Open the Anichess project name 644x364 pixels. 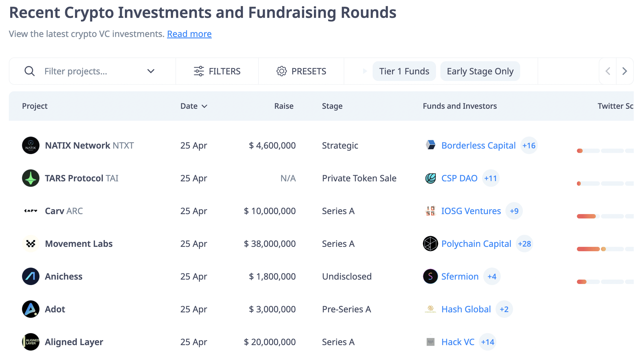tap(63, 276)
